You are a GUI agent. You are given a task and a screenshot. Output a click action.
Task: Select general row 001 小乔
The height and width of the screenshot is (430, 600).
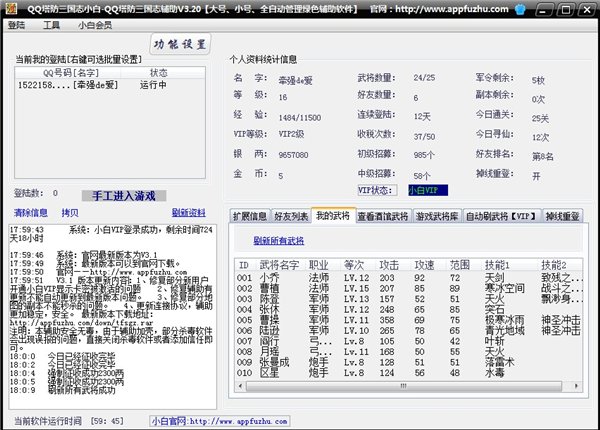click(409, 277)
